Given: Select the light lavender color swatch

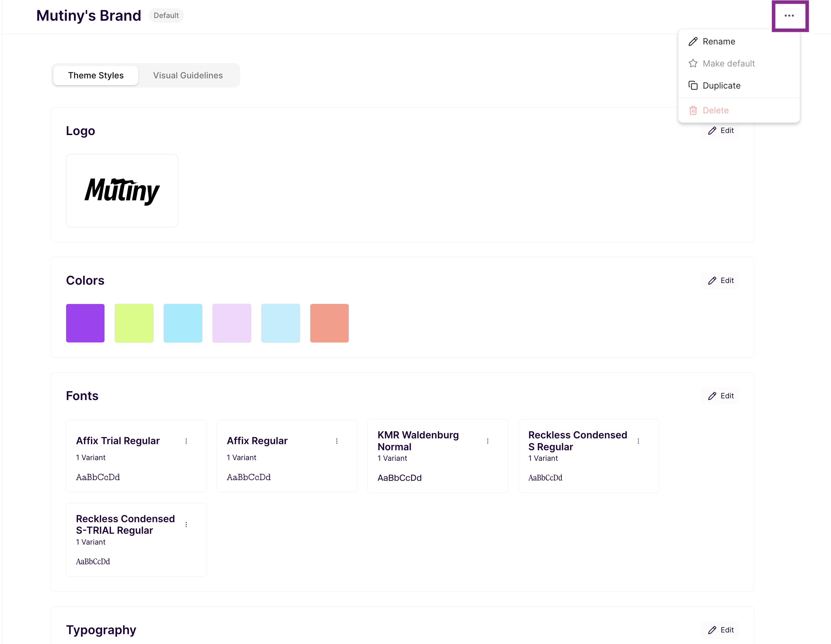Looking at the screenshot, I should [x=232, y=323].
